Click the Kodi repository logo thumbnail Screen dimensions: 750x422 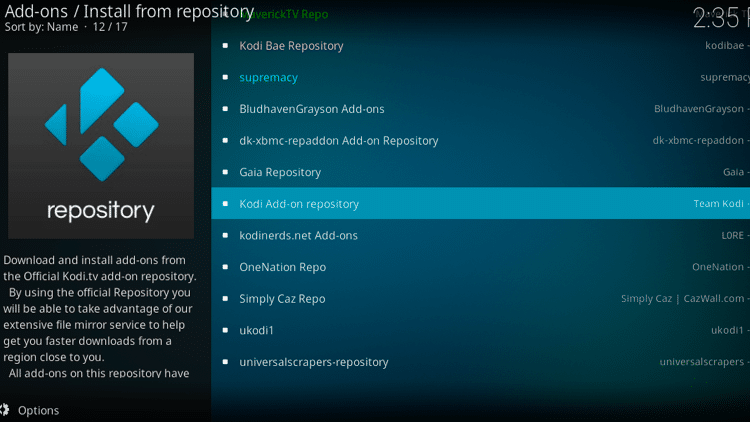tap(101, 146)
